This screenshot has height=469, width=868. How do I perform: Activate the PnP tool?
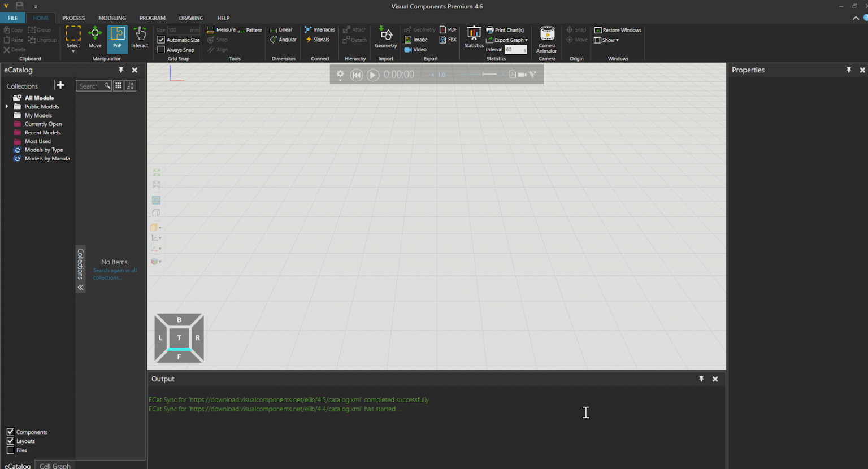coord(117,38)
